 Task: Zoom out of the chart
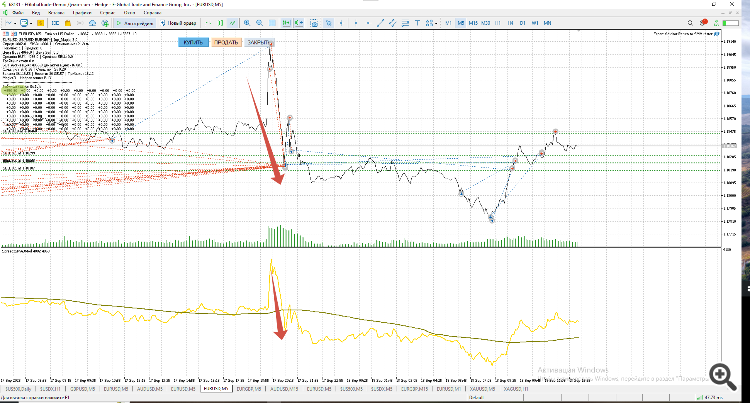point(259,23)
